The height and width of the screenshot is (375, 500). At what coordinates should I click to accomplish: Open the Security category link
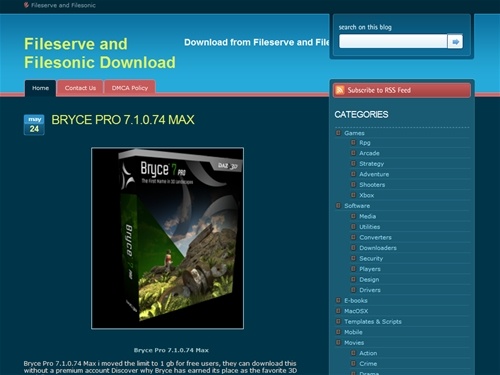click(371, 258)
